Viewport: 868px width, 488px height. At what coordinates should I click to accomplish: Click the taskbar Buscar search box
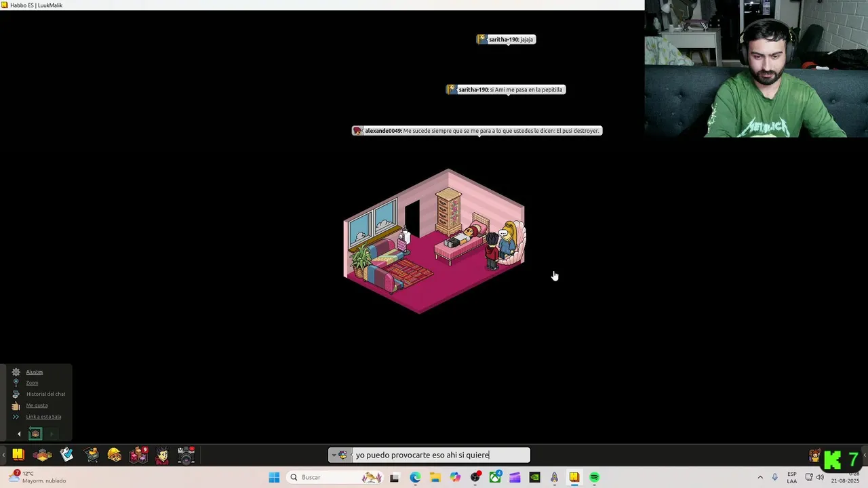tap(335, 477)
